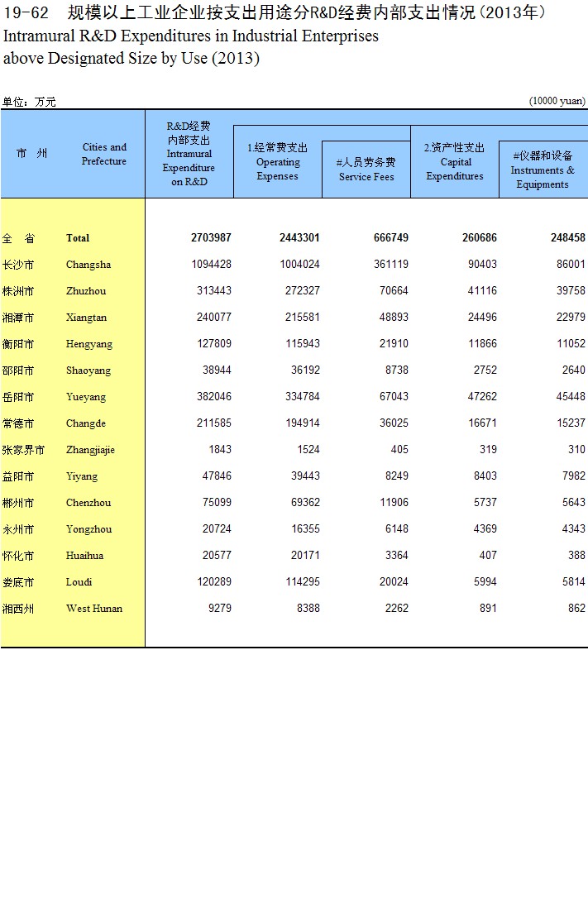The height and width of the screenshot is (913, 588).
Task: Select the Yongzhou row label
Action: pyautogui.click(x=89, y=529)
